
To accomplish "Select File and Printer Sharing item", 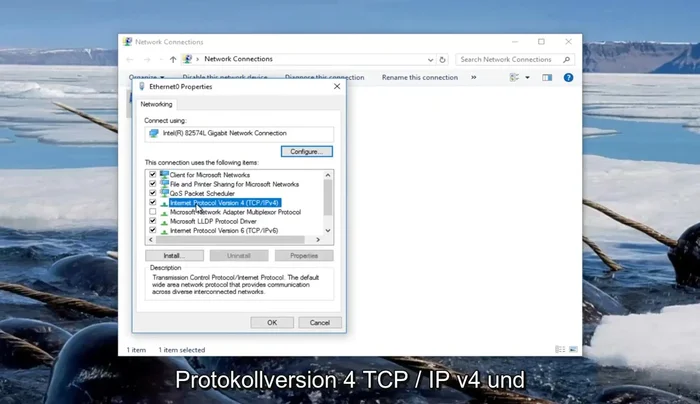I will (x=234, y=184).
